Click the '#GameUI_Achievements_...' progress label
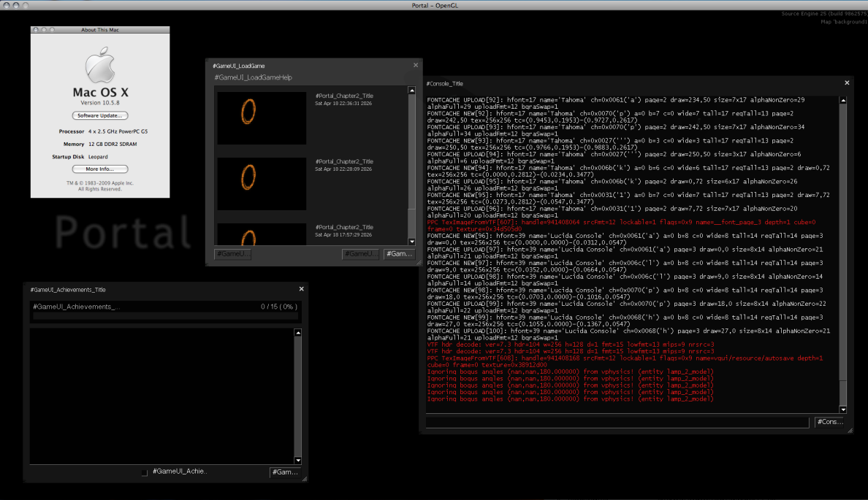The height and width of the screenshot is (500, 868). point(77,307)
